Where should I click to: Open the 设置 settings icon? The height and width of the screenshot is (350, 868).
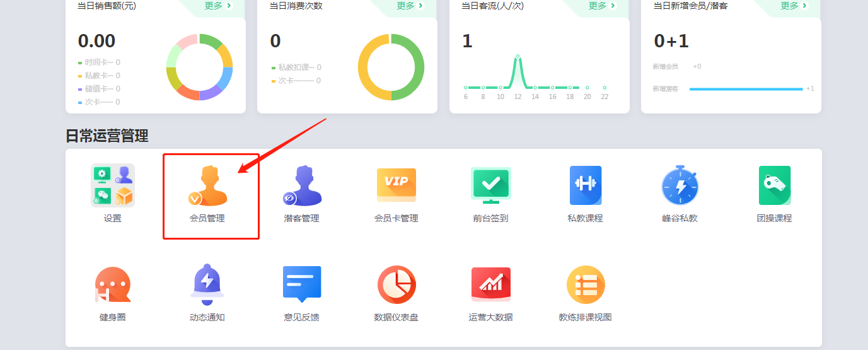click(113, 186)
